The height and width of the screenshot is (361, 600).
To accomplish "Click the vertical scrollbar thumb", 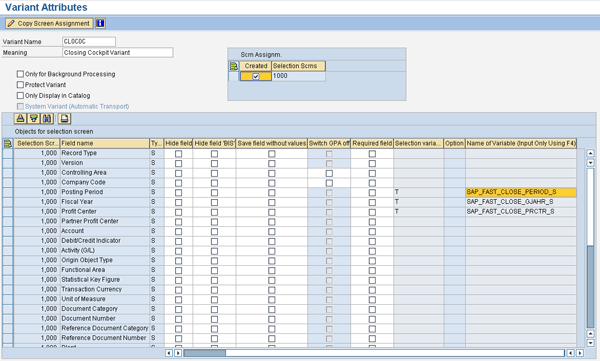I will (x=590, y=287).
